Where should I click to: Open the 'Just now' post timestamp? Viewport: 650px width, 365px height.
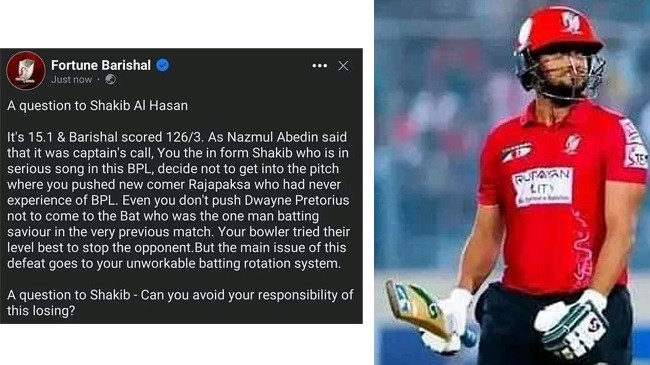[x=71, y=80]
